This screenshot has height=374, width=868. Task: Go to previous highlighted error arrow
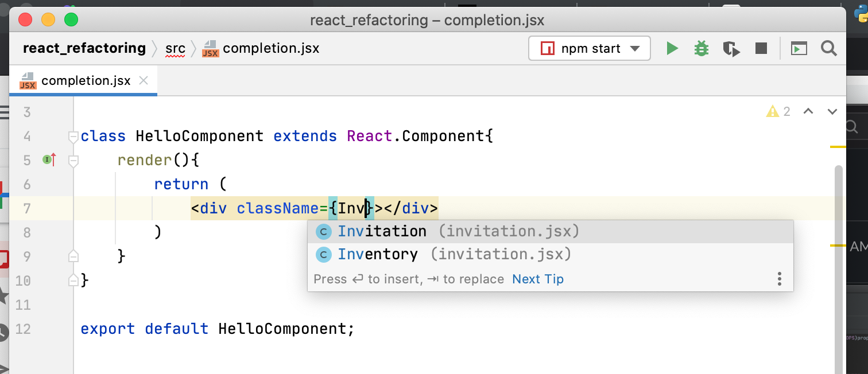tap(808, 111)
